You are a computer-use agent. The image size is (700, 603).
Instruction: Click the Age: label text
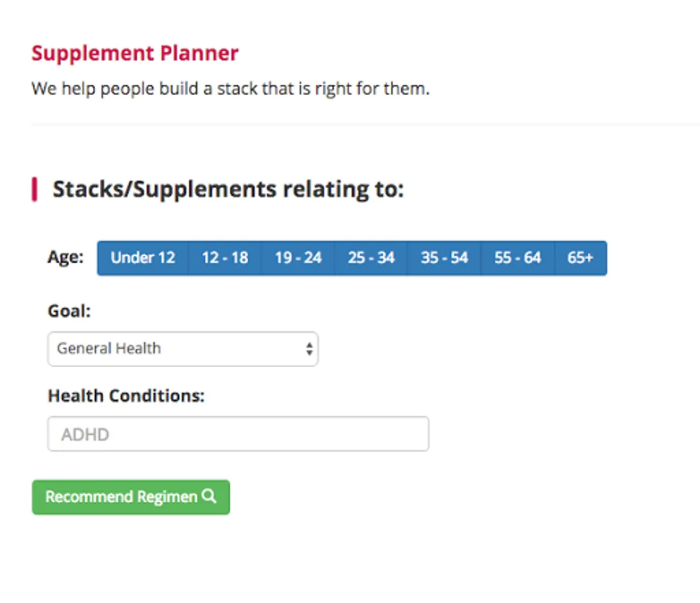pos(66,257)
